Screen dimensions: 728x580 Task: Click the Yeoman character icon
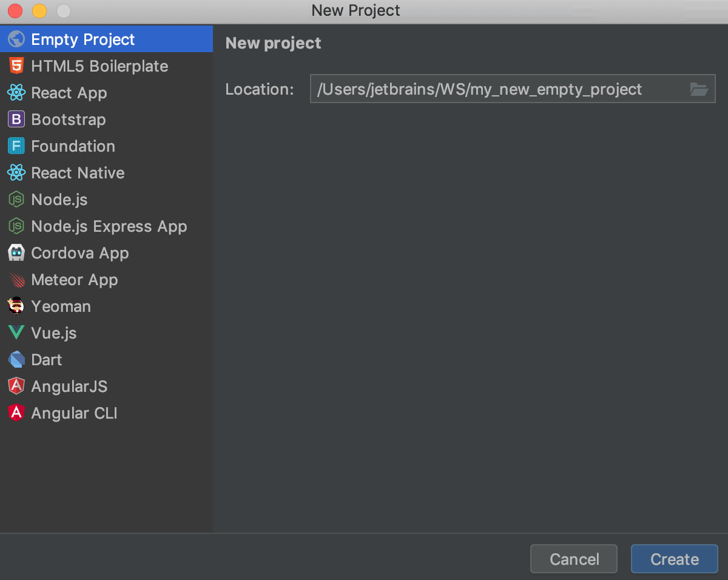(16, 306)
